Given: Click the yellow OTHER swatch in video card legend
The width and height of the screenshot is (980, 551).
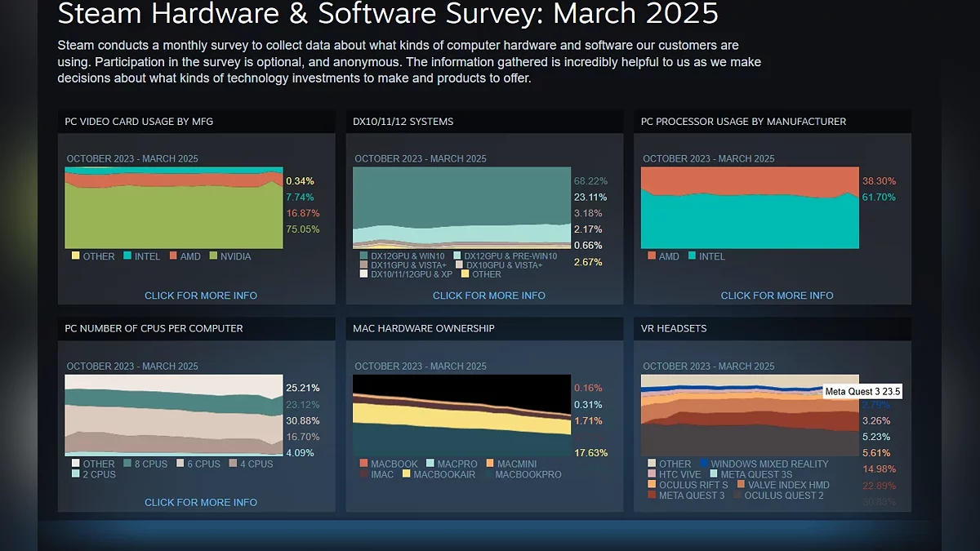Looking at the screenshot, I should pos(76,256).
